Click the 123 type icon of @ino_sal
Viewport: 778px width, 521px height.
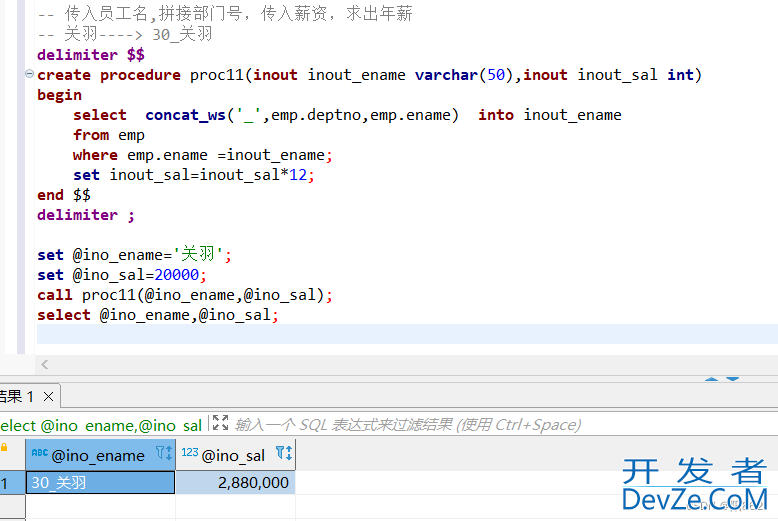[x=190, y=452]
